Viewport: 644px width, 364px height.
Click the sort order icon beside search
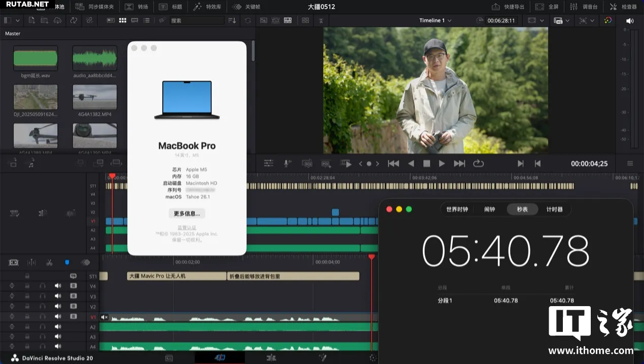(x=232, y=20)
